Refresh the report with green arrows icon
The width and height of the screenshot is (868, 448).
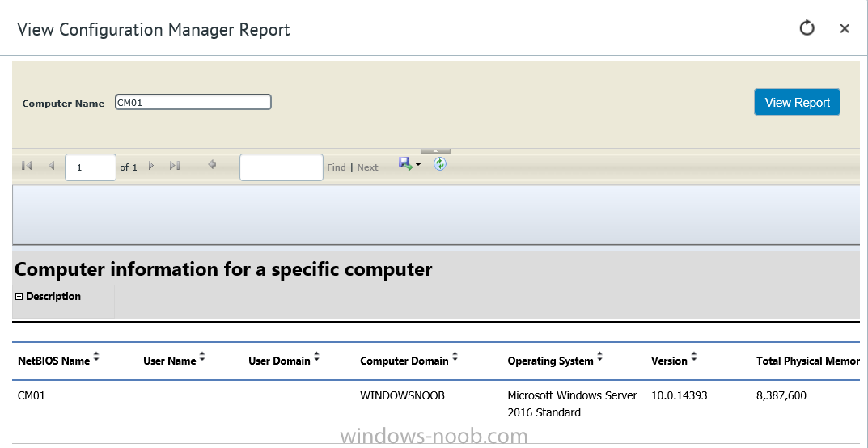tap(440, 163)
